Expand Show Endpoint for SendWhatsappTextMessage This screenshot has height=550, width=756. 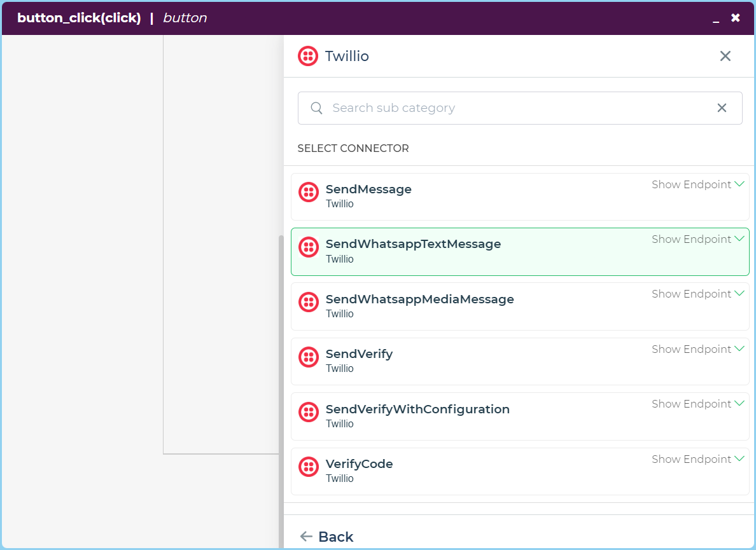[697, 239]
